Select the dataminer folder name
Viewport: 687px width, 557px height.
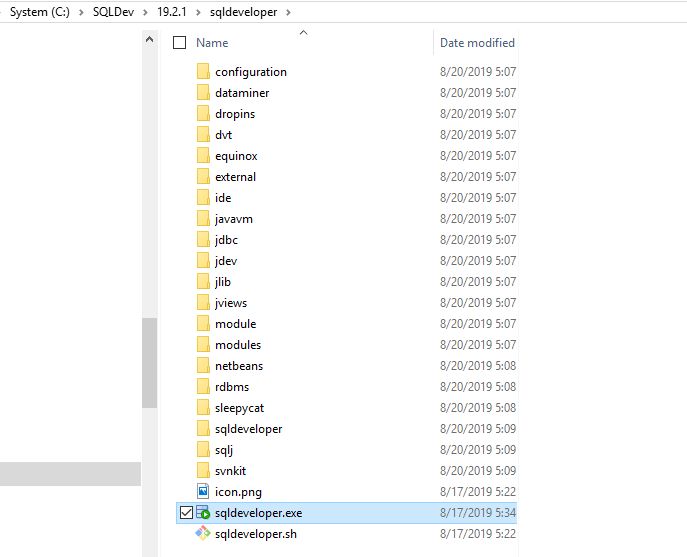click(242, 93)
